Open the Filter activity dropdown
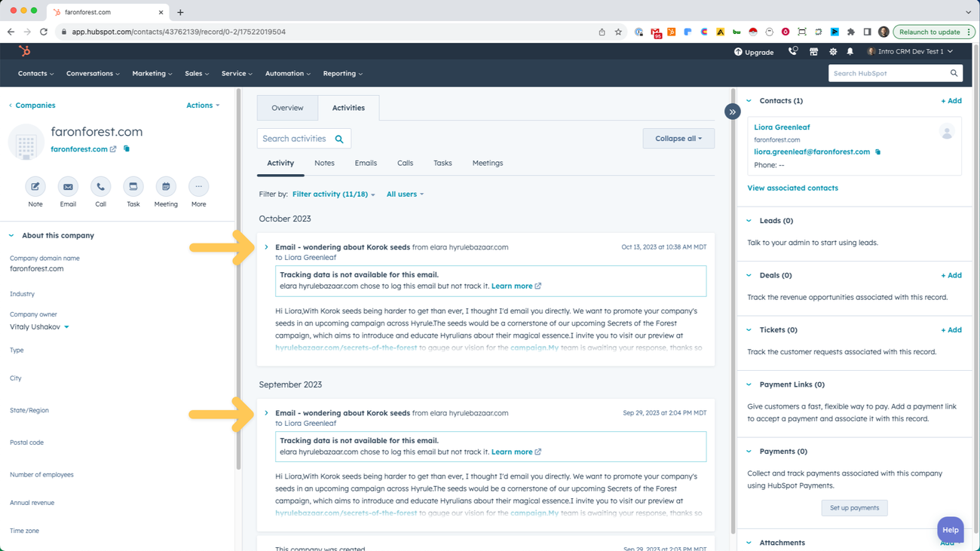The height and width of the screenshot is (551, 980). pyautogui.click(x=332, y=193)
